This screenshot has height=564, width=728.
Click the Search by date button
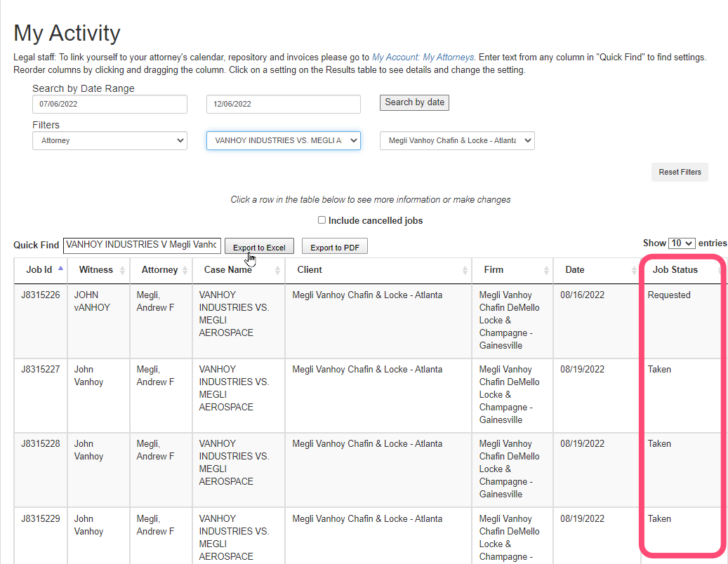[414, 102]
